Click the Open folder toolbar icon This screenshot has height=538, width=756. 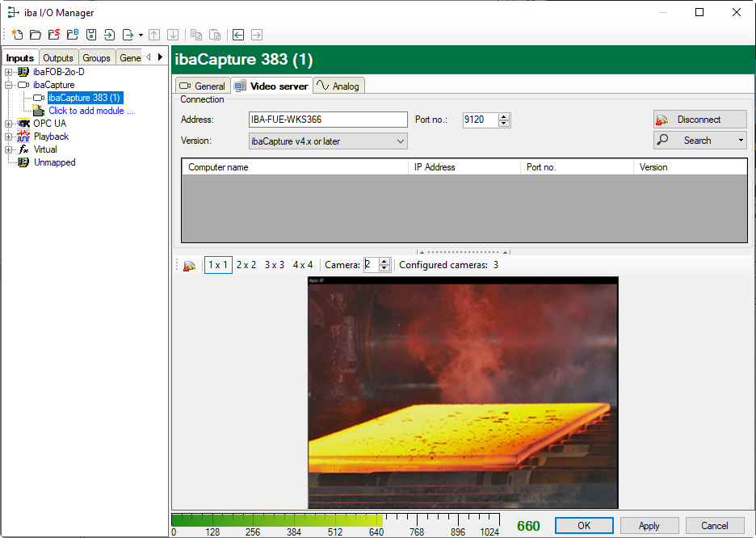(36, 35)
